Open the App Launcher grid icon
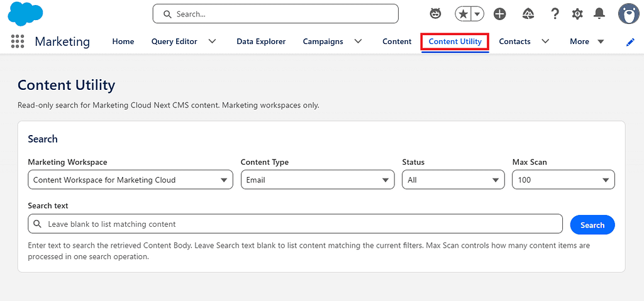Screen dimensions: 644x301 [17, 41]
